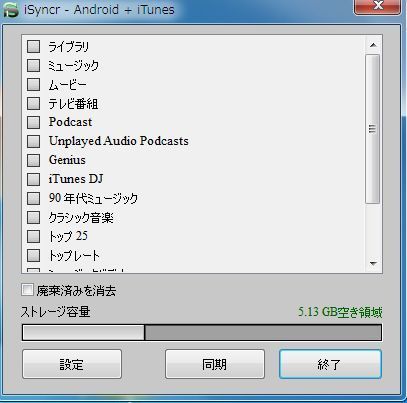Viewport: 407px width, 403px height.
Task: Click the scrollbar up arrow
Action: (373, 45)
